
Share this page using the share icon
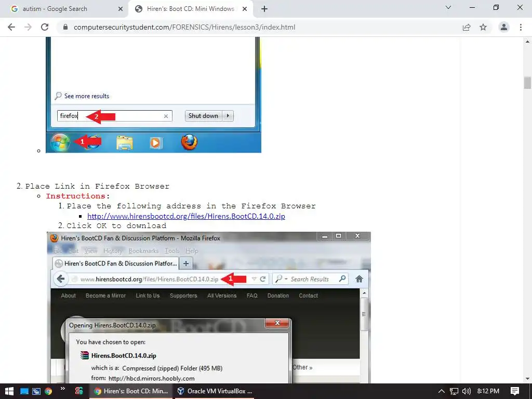(467, 27)
